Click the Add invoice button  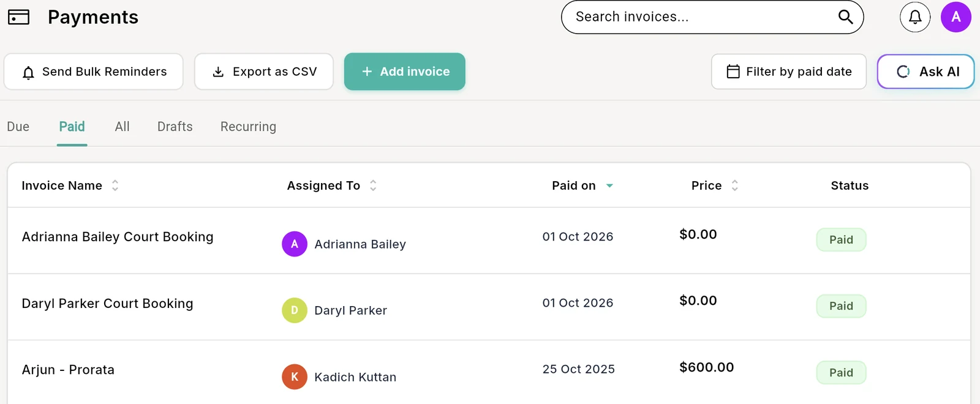(x=405, y=72)
